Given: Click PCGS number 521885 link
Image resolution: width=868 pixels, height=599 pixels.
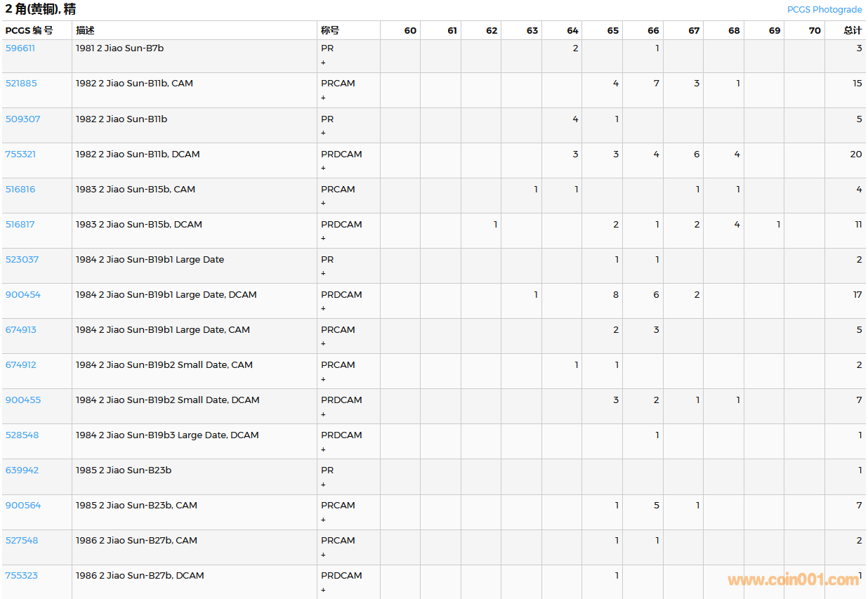Looking at the screenshot, I should 21,84.
